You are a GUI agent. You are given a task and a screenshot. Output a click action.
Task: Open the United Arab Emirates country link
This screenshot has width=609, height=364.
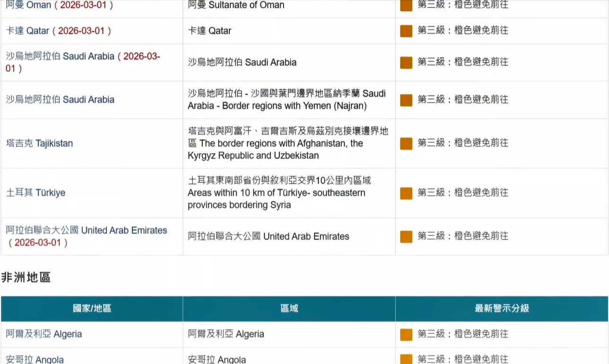pyautogui.click(x=86, y=230)
